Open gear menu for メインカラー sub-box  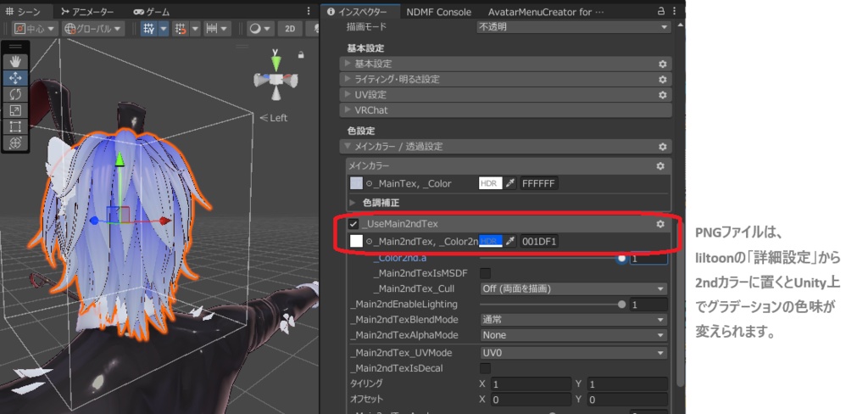click(x=659, y=165)
